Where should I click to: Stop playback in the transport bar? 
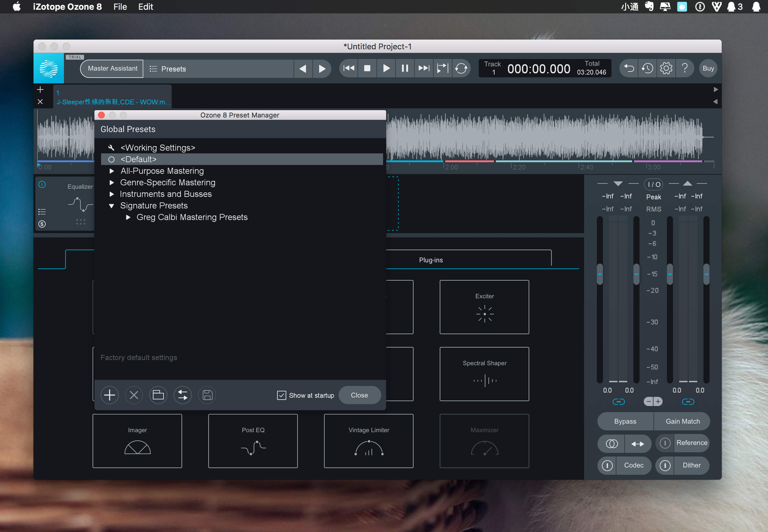pyautogui.click(x=367, y=68)
